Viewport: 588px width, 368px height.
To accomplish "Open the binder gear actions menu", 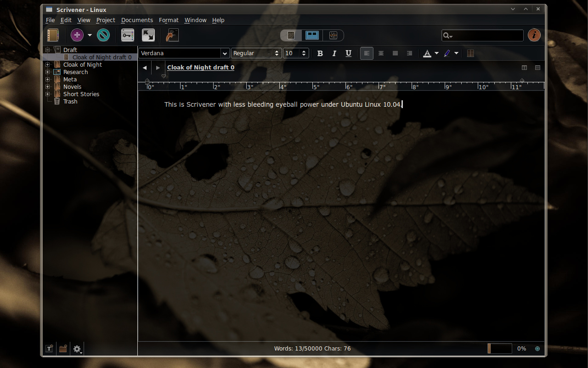I will click(77, 349).
